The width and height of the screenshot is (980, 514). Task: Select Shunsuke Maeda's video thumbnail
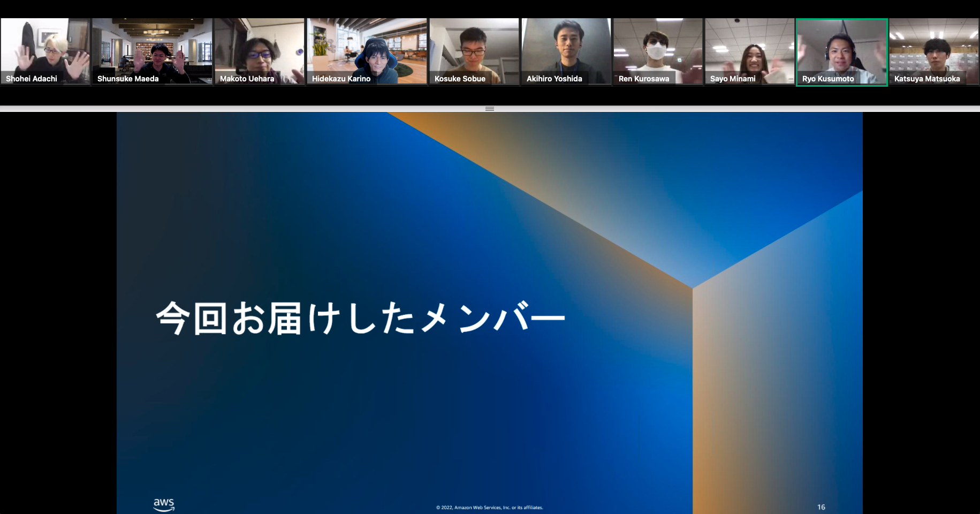153,51
